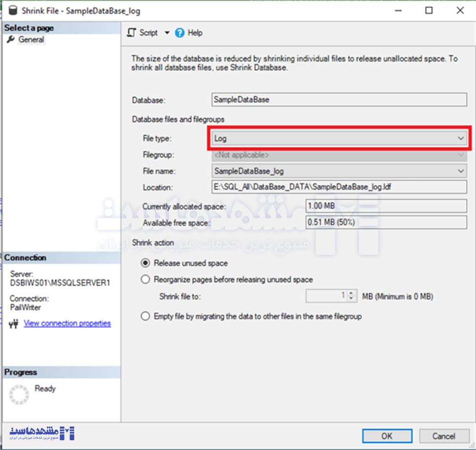Image resolution: width=476 pixels, height=450 pixels.
Task: Click the Ready progress spinner icon
Action: pos(20,394)
